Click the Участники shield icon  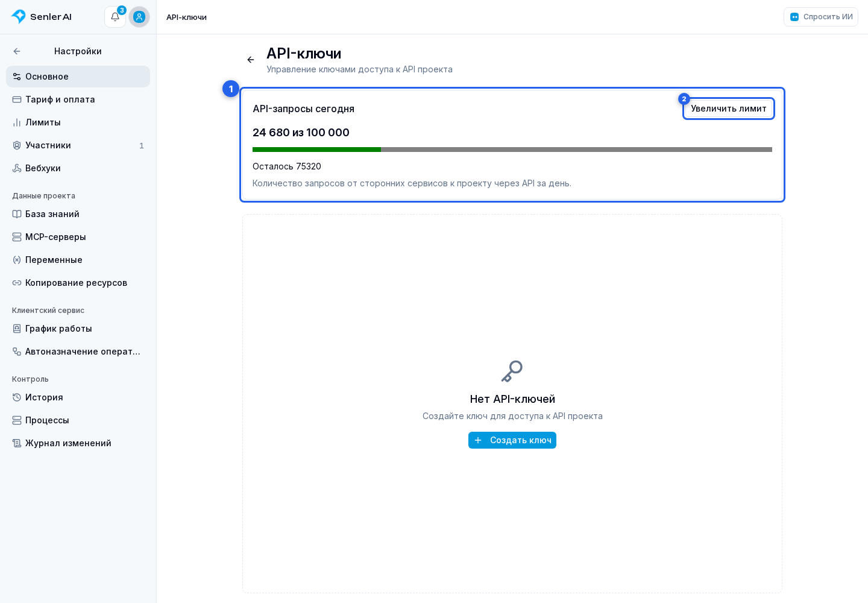click(17, 145)
